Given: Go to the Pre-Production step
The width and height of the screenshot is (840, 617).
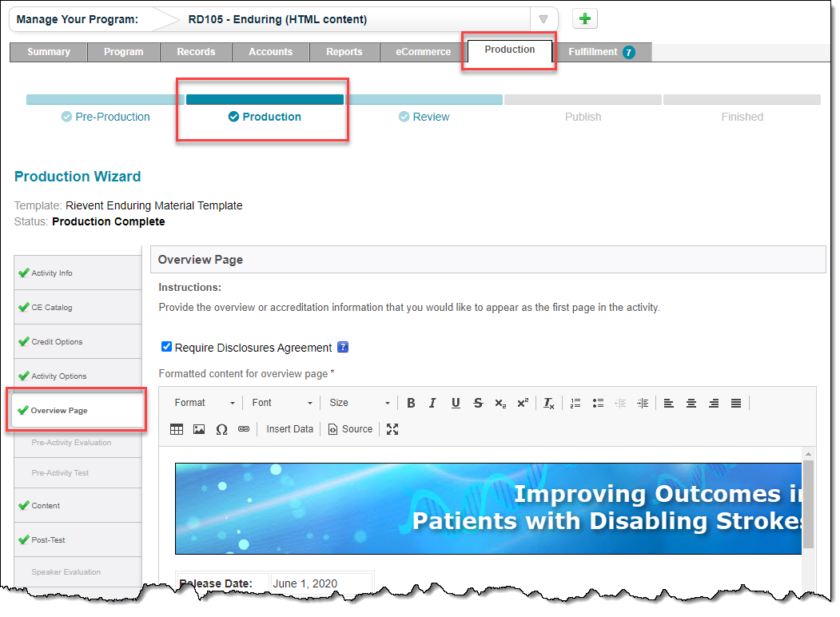Looking at the screenshot, I should [105, 117].
